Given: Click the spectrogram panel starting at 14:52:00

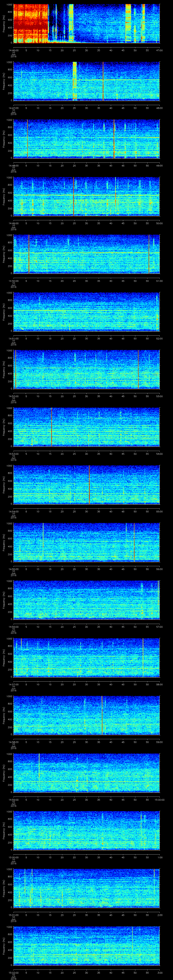Looking at the screenshot, I should click(x=86, y=369).
